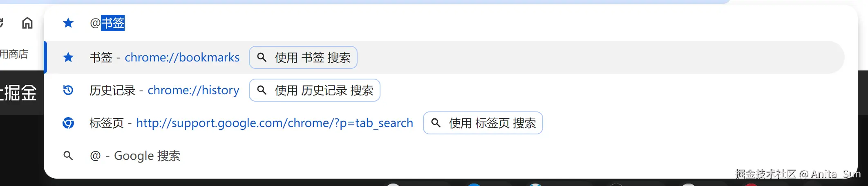868x186 pixels.
Task: Select the @ - Google 搜索 suggestion
Action: click(x=445, y=156)
